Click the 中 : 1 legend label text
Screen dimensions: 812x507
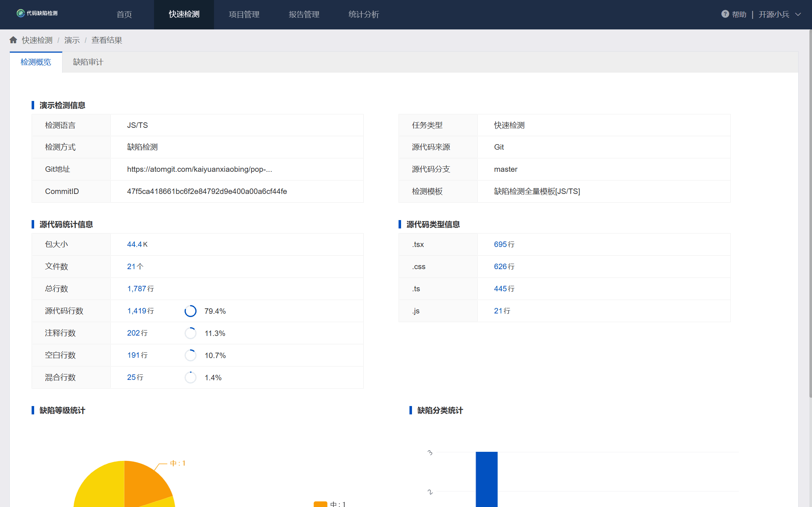(x=338, y=504)
